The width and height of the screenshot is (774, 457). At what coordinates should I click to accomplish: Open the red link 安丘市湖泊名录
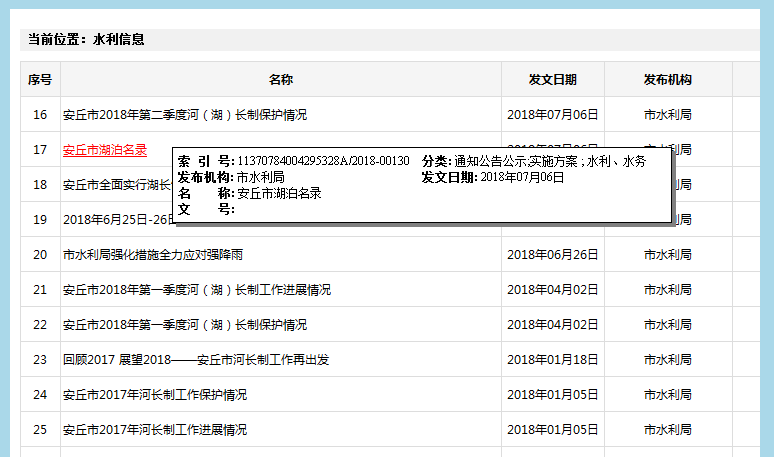[x=105, y=150]
